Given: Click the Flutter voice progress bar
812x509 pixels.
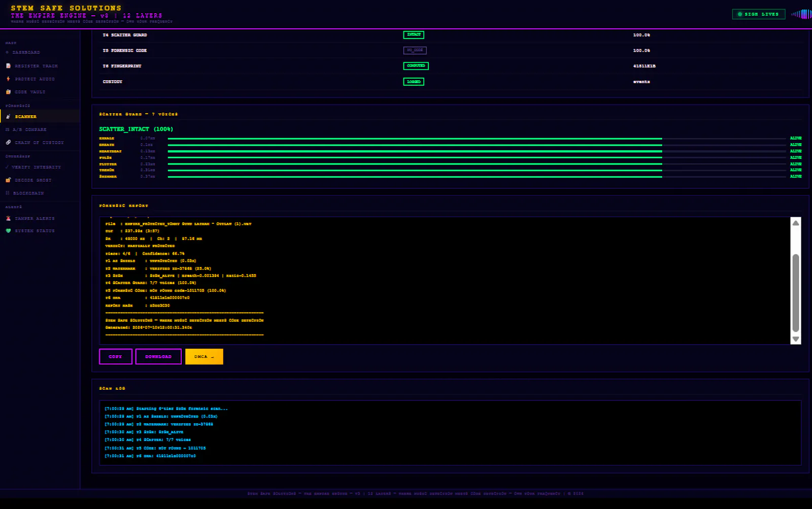Looking at the screenshot, I should pos(477,164).
